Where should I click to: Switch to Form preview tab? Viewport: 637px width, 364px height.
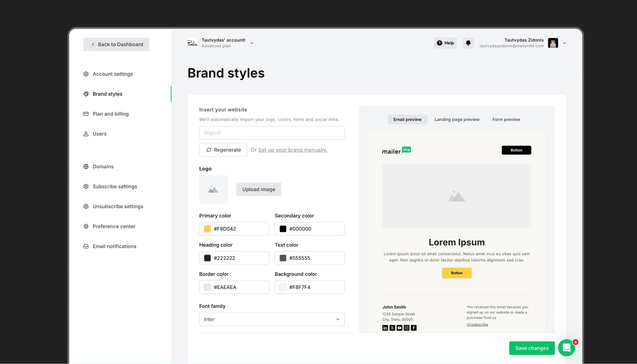[506, 120]
